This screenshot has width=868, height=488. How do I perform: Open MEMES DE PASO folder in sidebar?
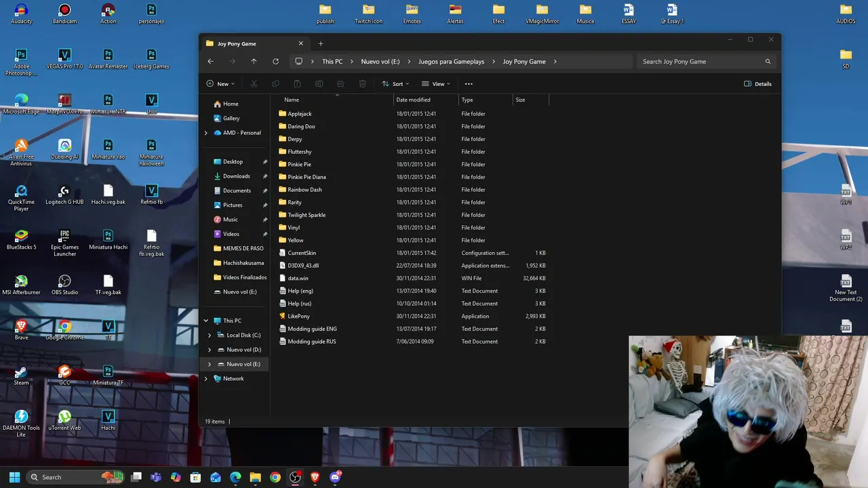243,249
